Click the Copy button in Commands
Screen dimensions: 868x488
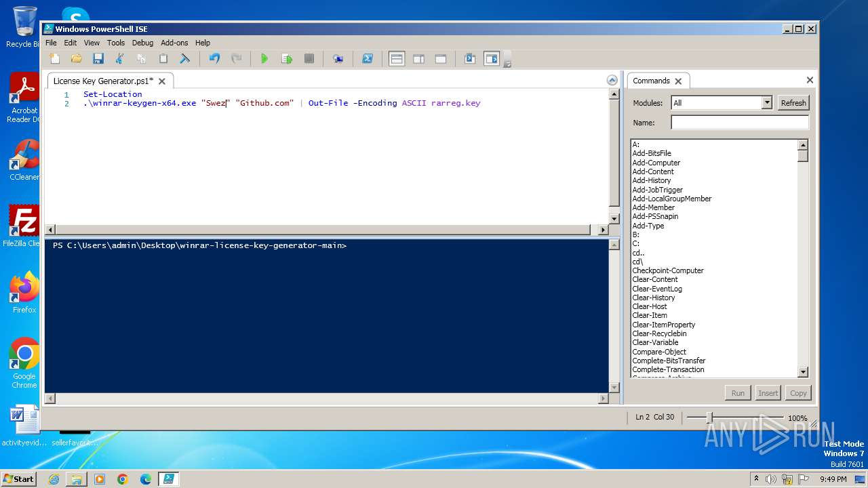(x=798, y=393)
